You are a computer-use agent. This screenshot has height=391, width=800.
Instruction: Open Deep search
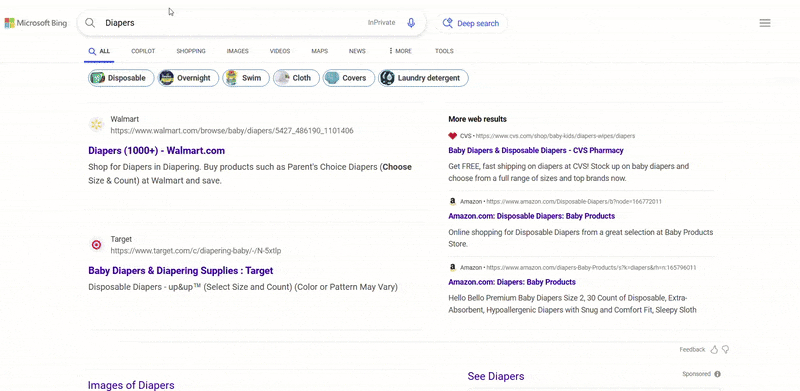click(x=471, y=23)
